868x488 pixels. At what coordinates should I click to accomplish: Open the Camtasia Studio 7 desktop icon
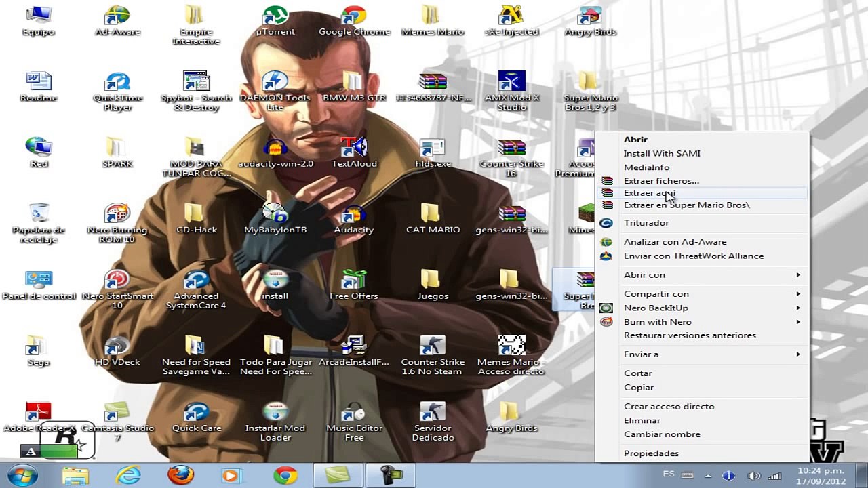(117, 421)
